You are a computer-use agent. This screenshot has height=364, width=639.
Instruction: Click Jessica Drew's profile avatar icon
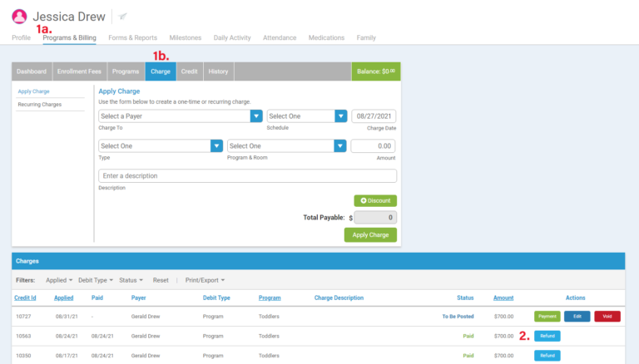19,16
